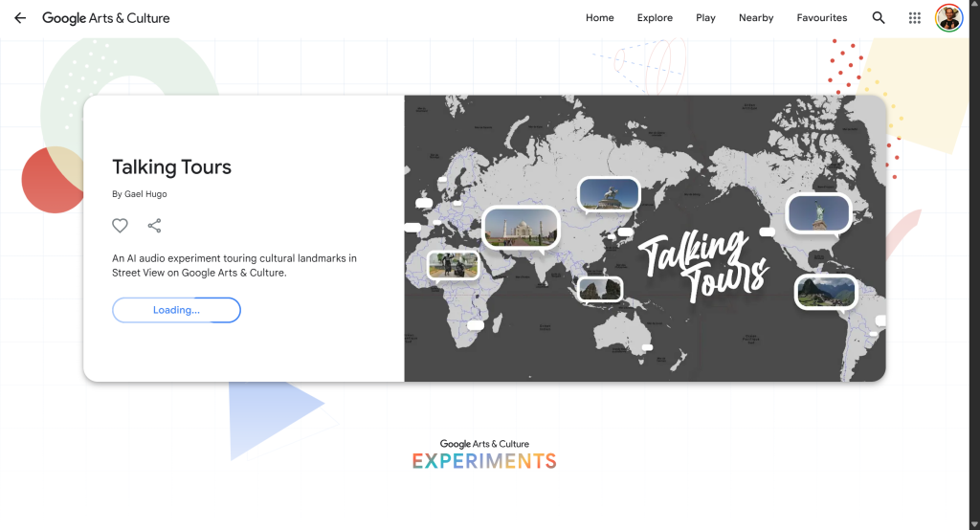Viewport: 980px width, 530px height.
Task: Open the Favourites menu item
Action: coord(821,18)
